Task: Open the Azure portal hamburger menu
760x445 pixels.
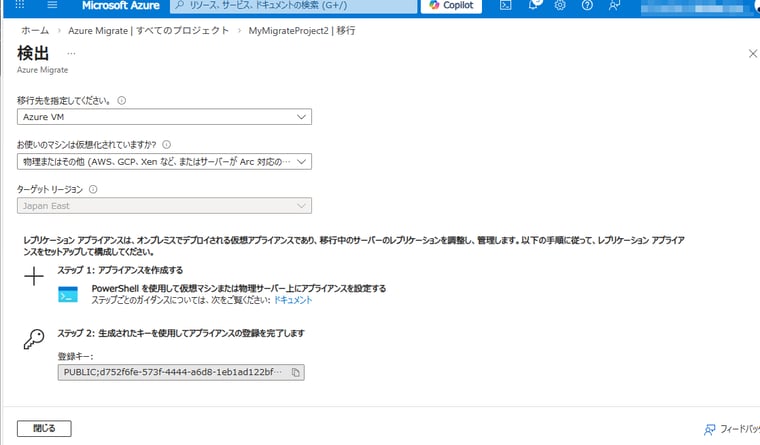Action: pos(52,5)
